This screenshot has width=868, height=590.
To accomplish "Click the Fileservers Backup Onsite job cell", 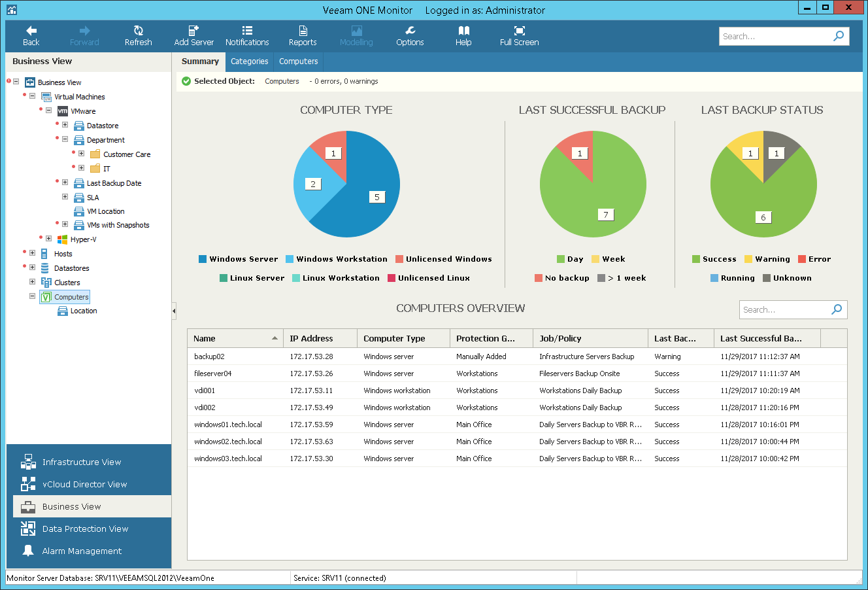I will click(580, 373).
